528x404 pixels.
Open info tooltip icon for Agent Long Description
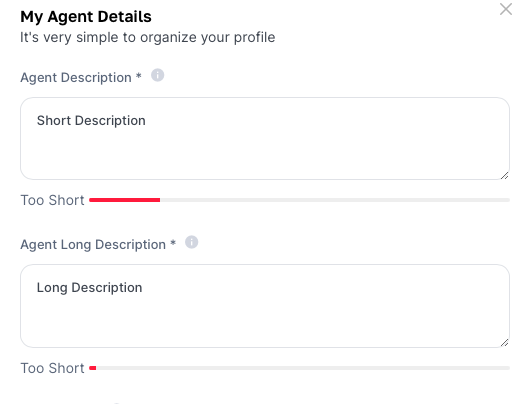[x=191, y=242]
